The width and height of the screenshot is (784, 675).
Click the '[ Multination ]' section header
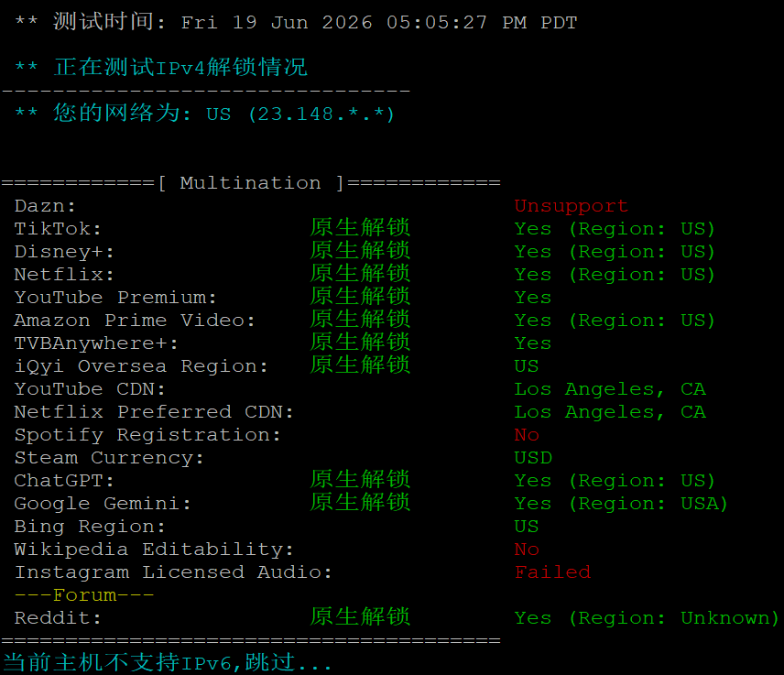coord(251,183)
